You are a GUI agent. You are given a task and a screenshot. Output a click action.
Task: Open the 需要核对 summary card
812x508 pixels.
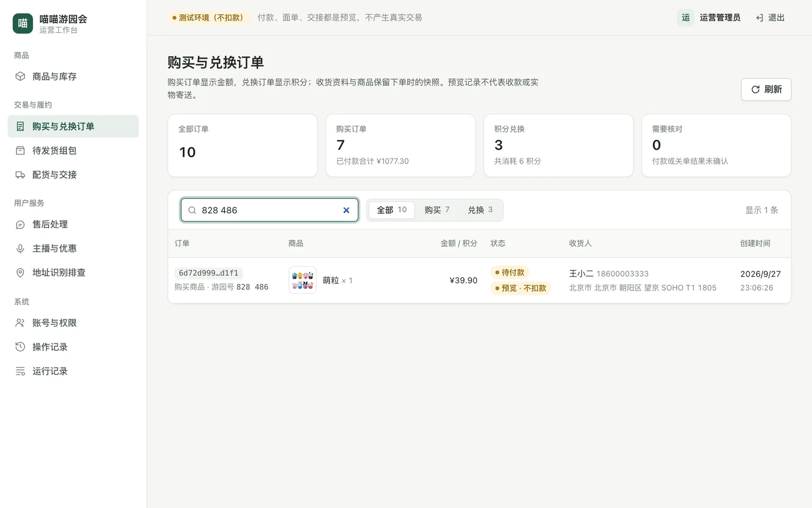(716, 145)
